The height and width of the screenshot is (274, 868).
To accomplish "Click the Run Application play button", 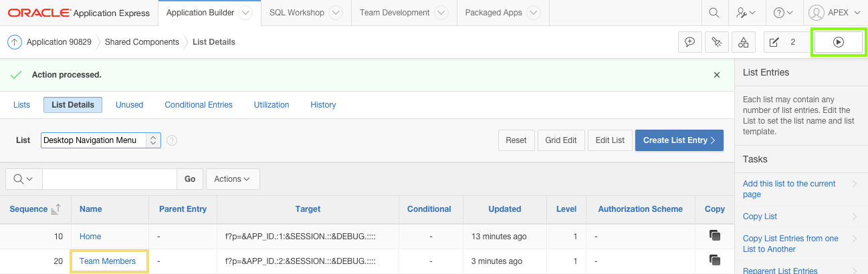I will click(838, 42).
